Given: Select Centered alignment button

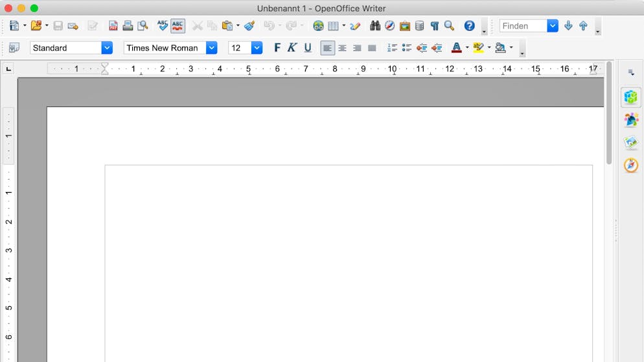Looking at the screenshot, I should (x=342, y=48).
